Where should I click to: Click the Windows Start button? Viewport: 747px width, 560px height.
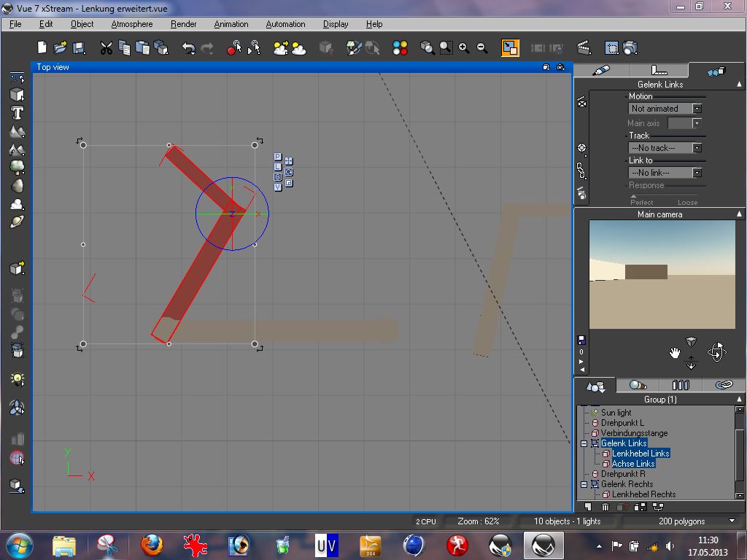[x=20, y=545]
